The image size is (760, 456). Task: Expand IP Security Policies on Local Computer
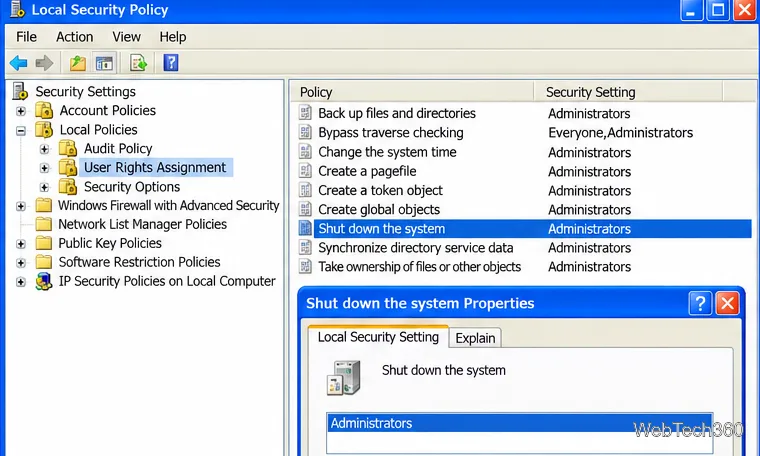point(21,282)
